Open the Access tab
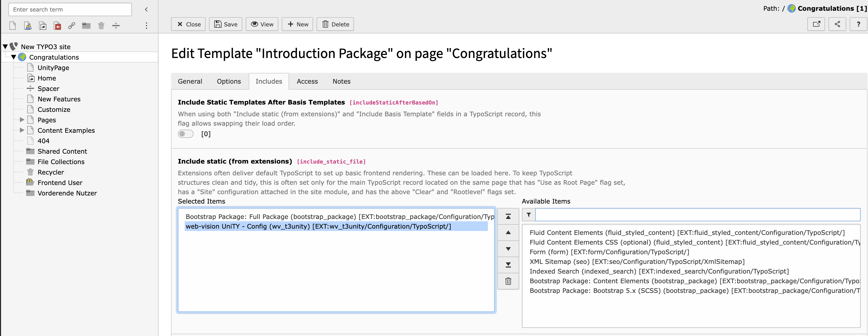This screenshot has height=336, width=868. click(x=307, y=82)
